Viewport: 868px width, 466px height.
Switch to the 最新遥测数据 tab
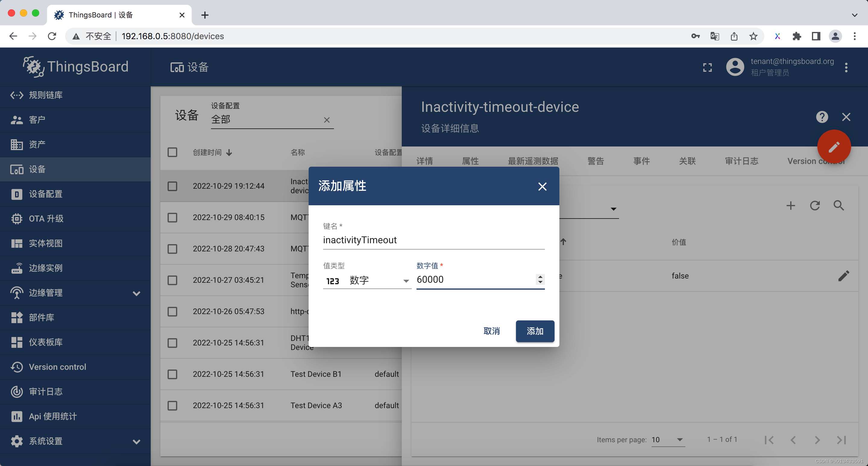(533, 161)
